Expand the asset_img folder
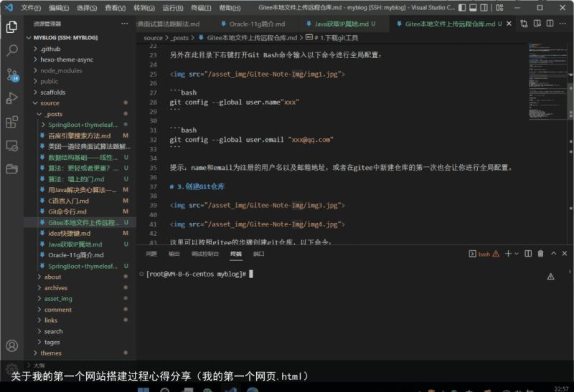This screenshot has height=392, width=574. (x=80, y=299)
